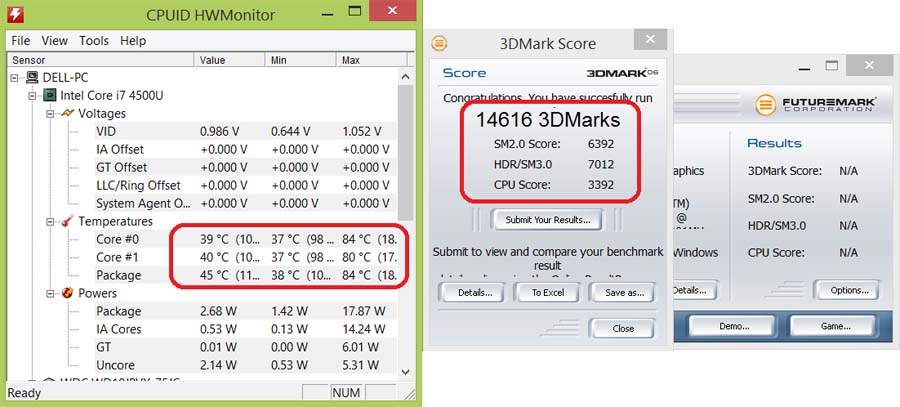
Task: Click the Voltages lightning icon
Action: (68, 113)
